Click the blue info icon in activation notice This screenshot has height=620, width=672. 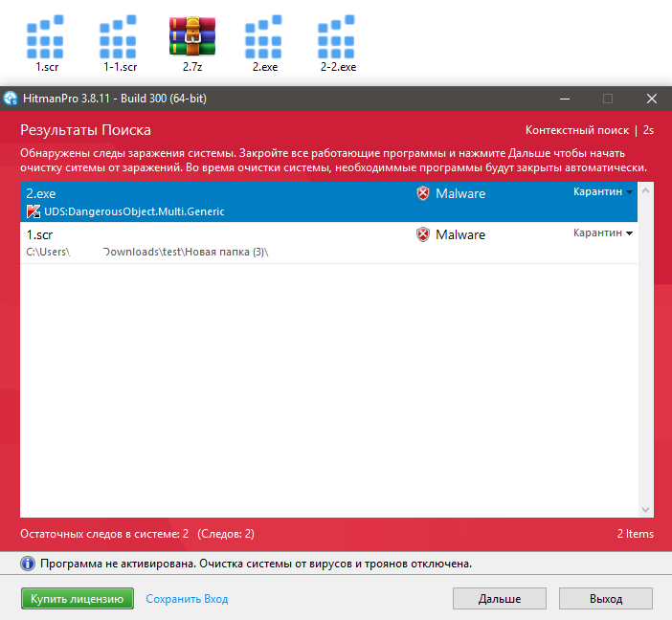point(28,564)
